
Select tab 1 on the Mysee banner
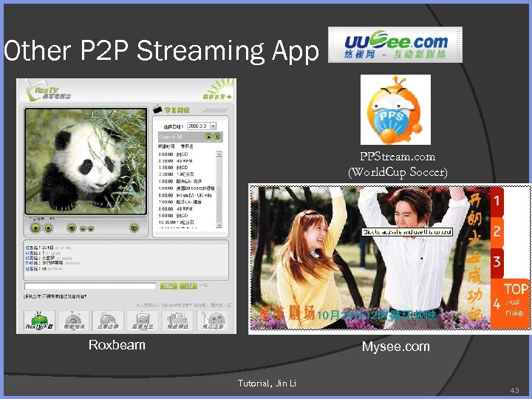tap(497, 201)
